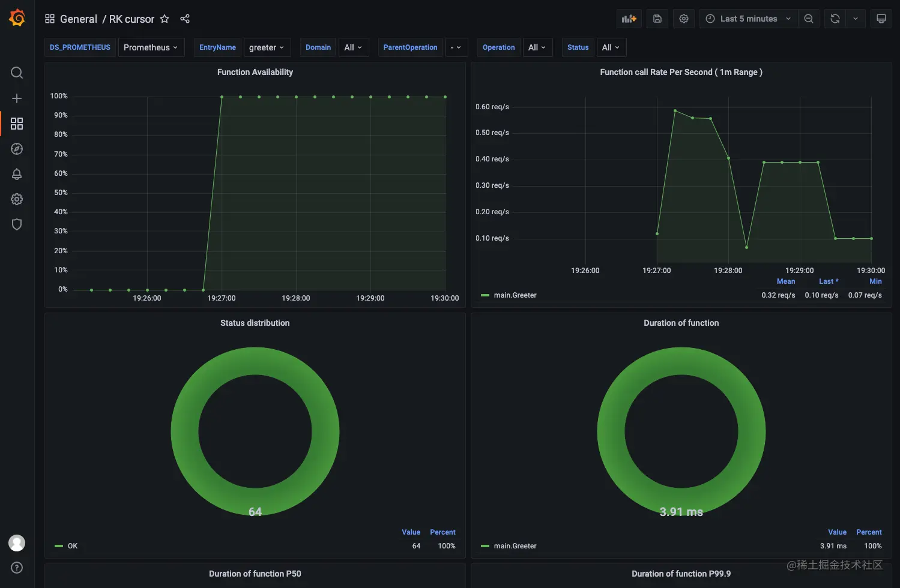
Task: Open the greeter EntryName dropdown
Action: tap(267, 47)
